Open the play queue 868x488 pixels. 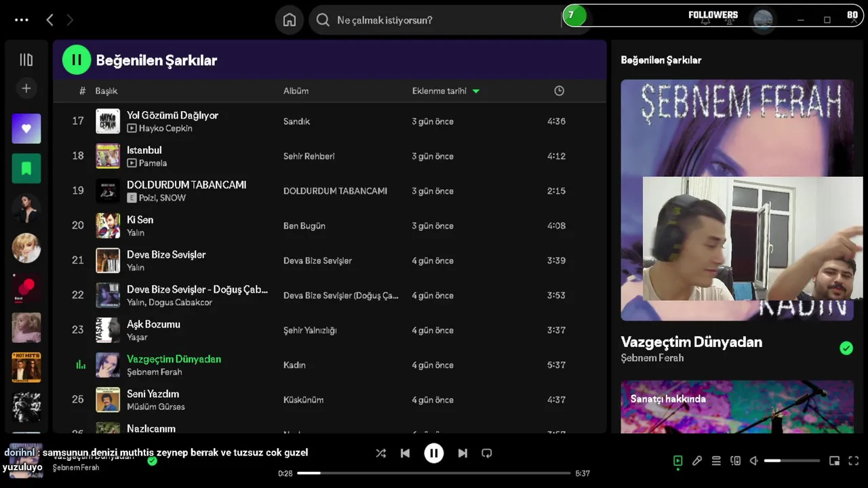(716, 461)
